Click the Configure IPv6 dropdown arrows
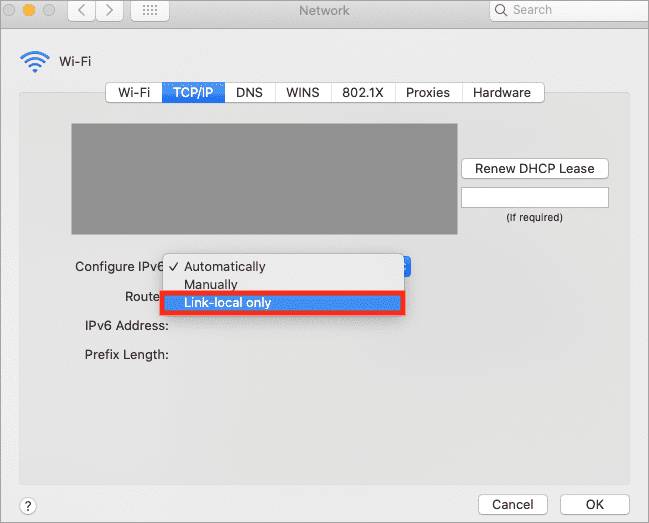The image size is (649, 523). (x=407, y=266)
